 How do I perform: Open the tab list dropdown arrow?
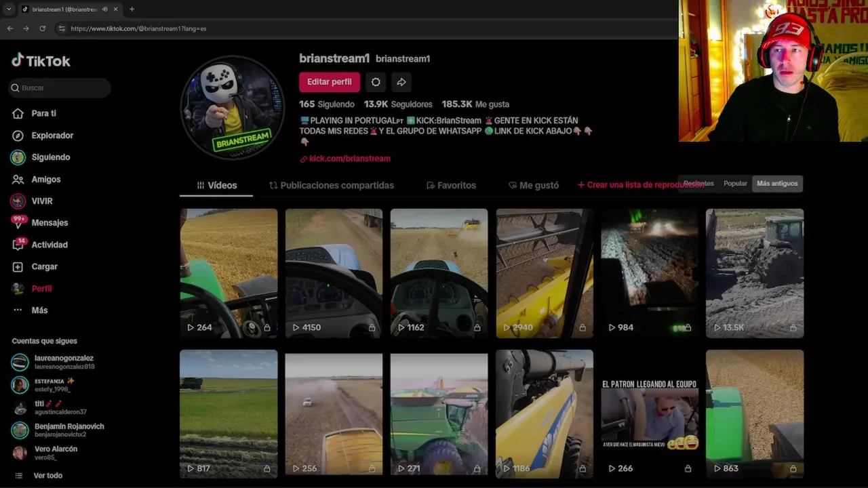click(x=9, y=9)
